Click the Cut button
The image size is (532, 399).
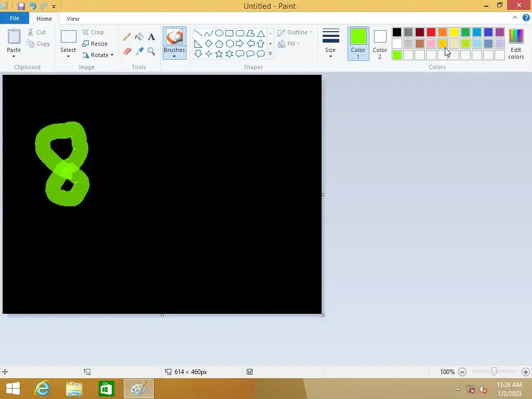tap(37, 32)
